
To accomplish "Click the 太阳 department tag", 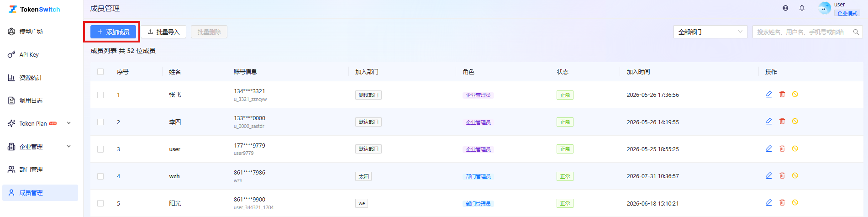I will (x=363, y=176).
